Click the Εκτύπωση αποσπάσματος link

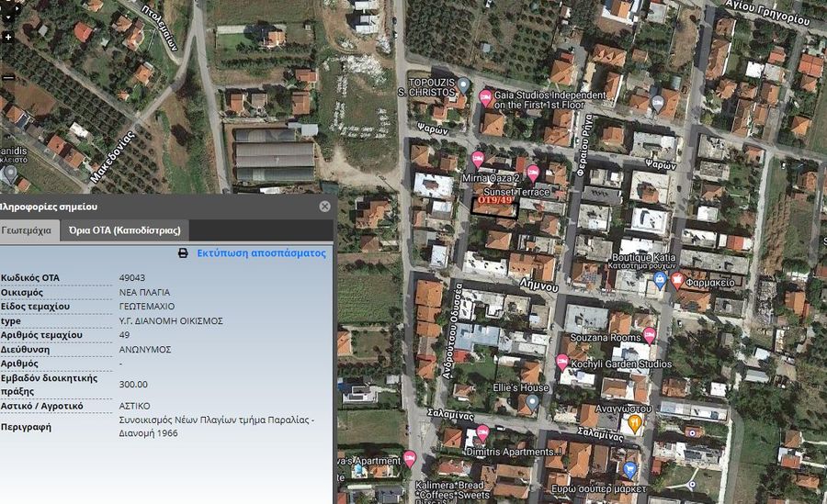point(261,252)
